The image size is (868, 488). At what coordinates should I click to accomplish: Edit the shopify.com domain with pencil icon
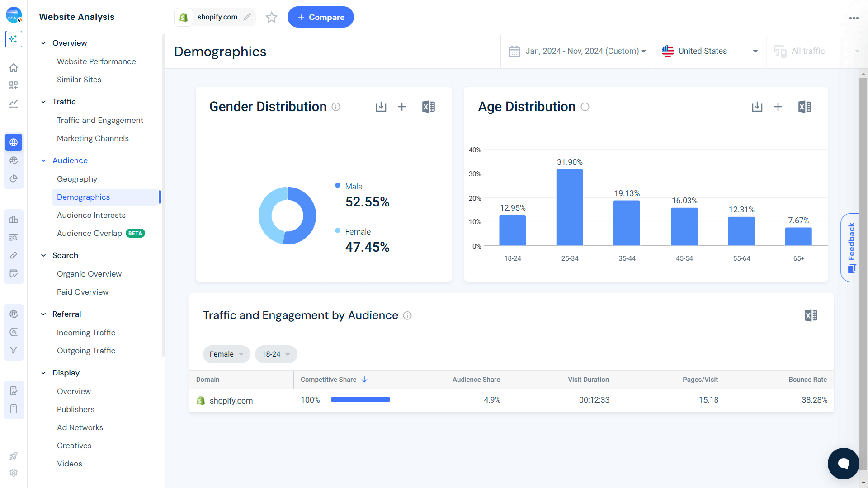247,17
